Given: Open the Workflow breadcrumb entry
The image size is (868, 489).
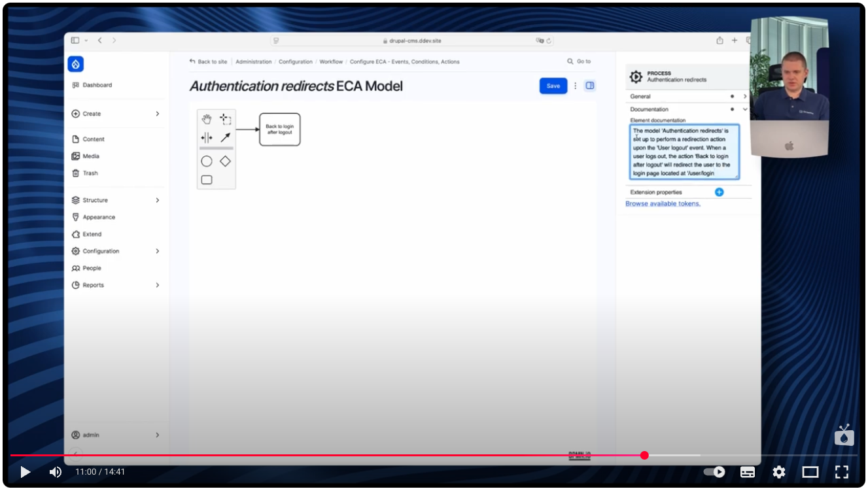Looking at the screenshot, I should pyautogui.click(x=330, y=61).
